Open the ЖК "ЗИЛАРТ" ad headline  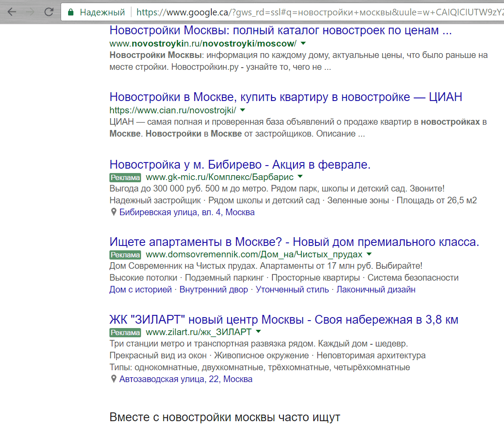tap(284, 320)
